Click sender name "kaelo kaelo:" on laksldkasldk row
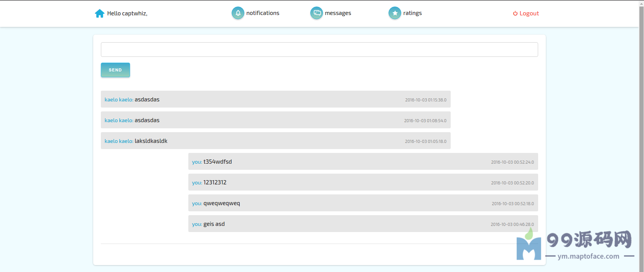This screenshot has height=272, width=644. [x=119, y=141]
